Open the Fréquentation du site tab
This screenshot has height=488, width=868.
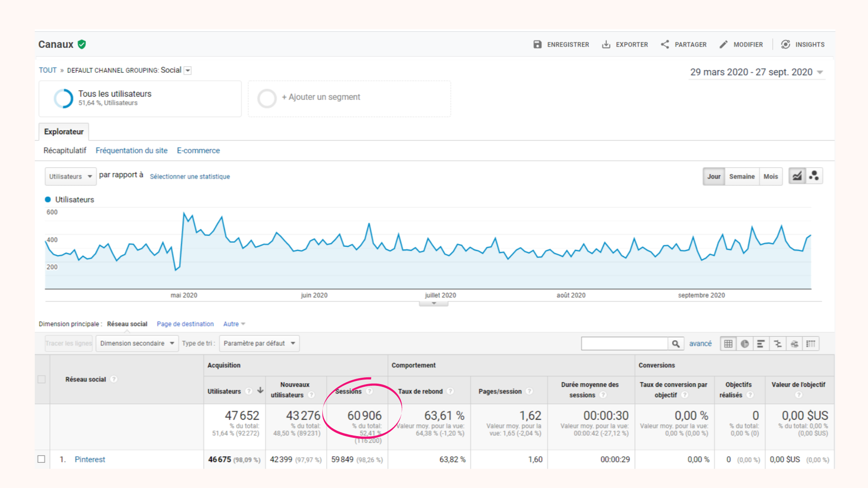click(x=132, y=150)
